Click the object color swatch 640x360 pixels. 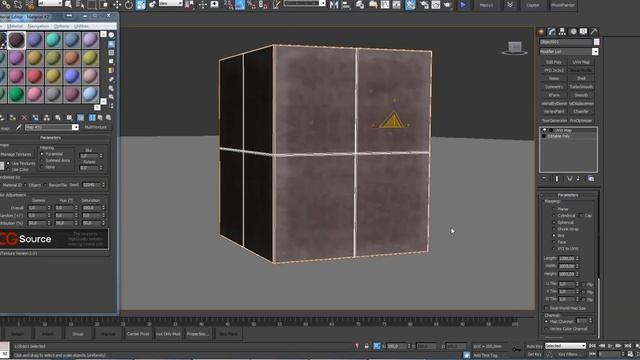pos(597,42)
